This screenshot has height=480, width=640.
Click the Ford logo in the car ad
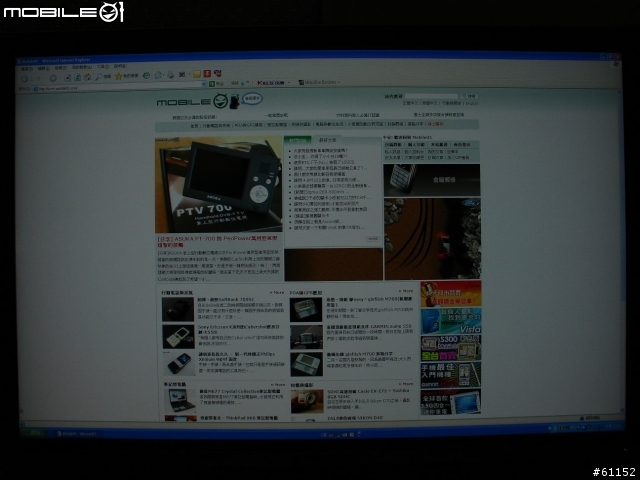[x=471, y=203]
